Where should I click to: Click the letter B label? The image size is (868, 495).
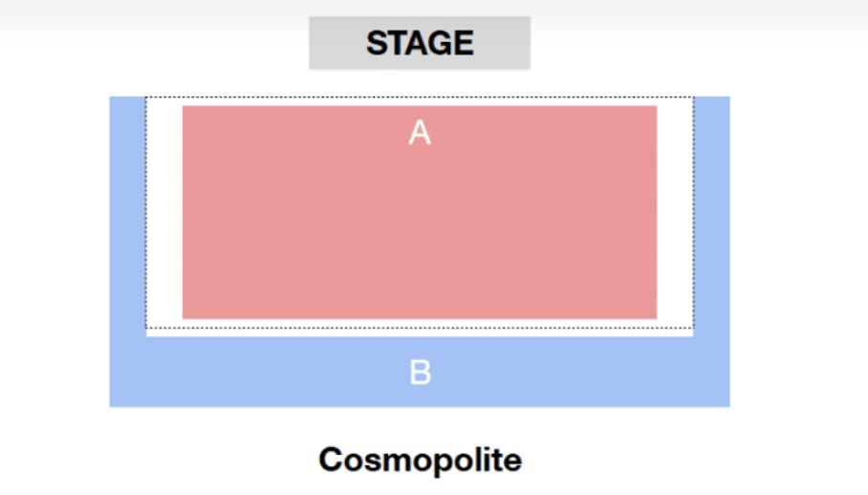pos(421,372)
